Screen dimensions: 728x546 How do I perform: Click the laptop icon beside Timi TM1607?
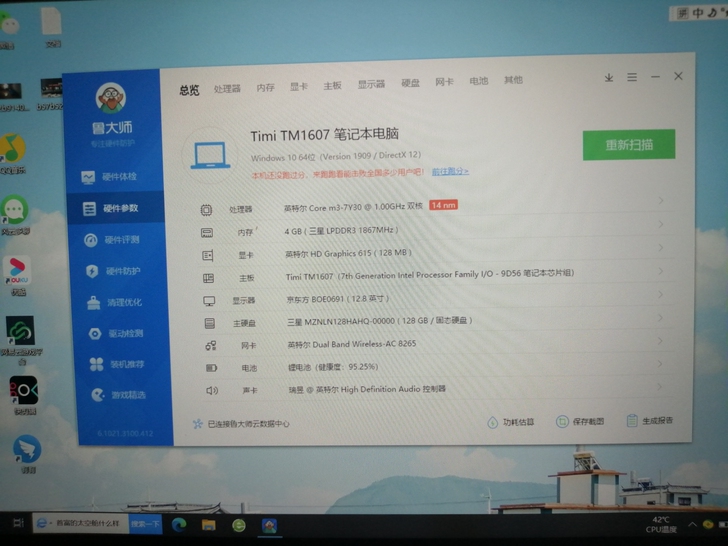click(x=210, y=156)
